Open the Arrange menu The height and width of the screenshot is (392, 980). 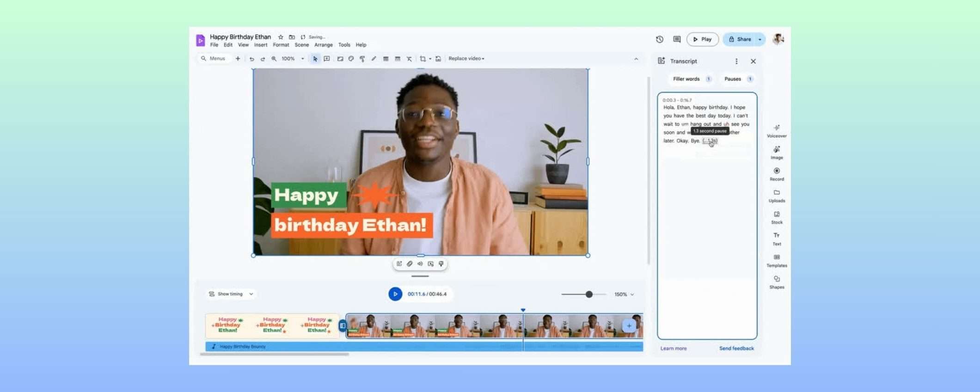[323, 45]
